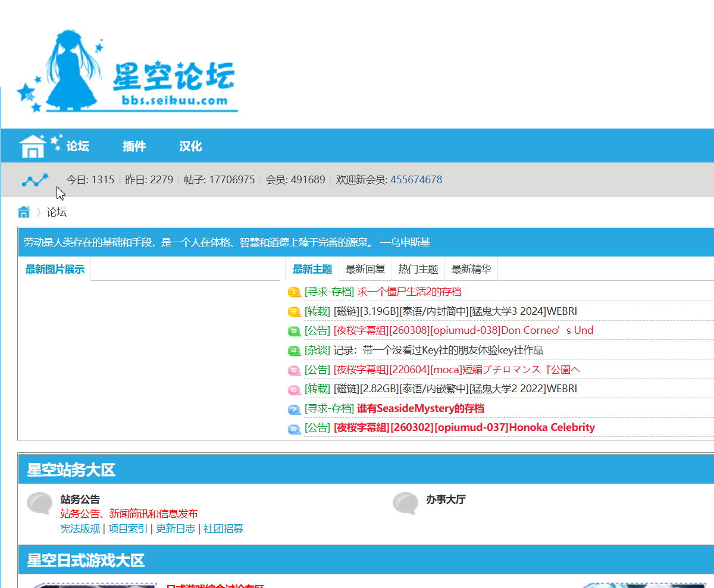Open the post 求一个僵尸生活2的存档
The width and height of the screenshot is (714, 588).
point(409,292)
